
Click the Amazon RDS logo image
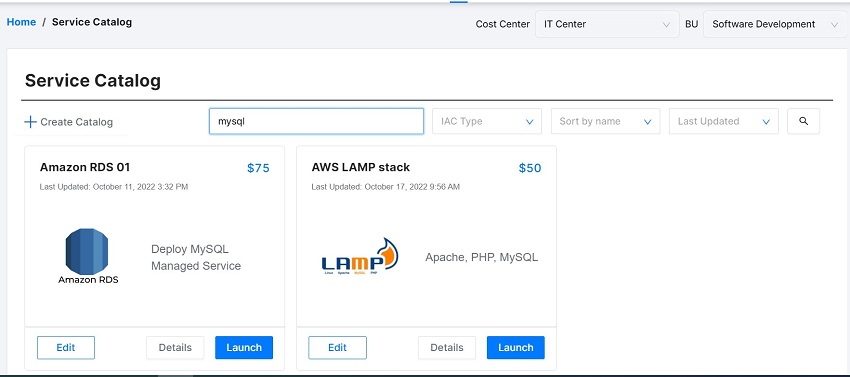[88, 256]
